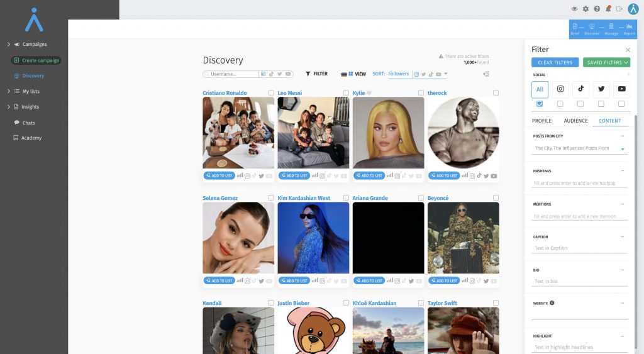
Task: Sort by the Twitter network icon
Action: coord(423,74)
